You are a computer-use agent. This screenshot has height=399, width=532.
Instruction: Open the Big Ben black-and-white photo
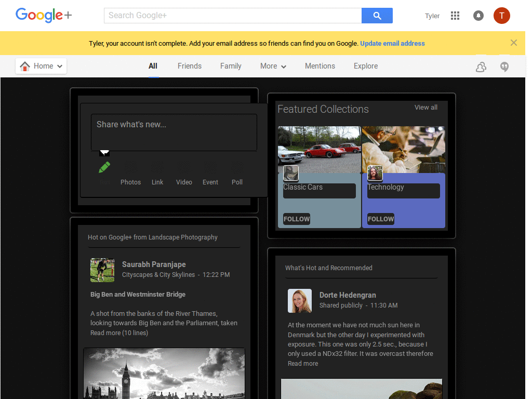point(164,373)
